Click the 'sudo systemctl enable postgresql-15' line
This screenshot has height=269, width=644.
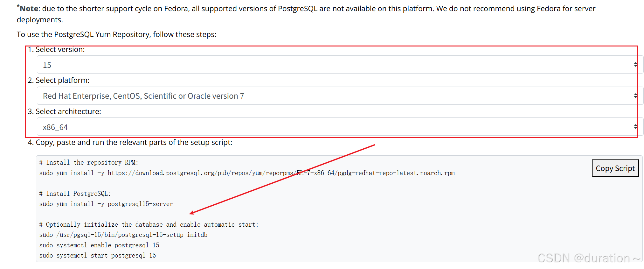99,245
